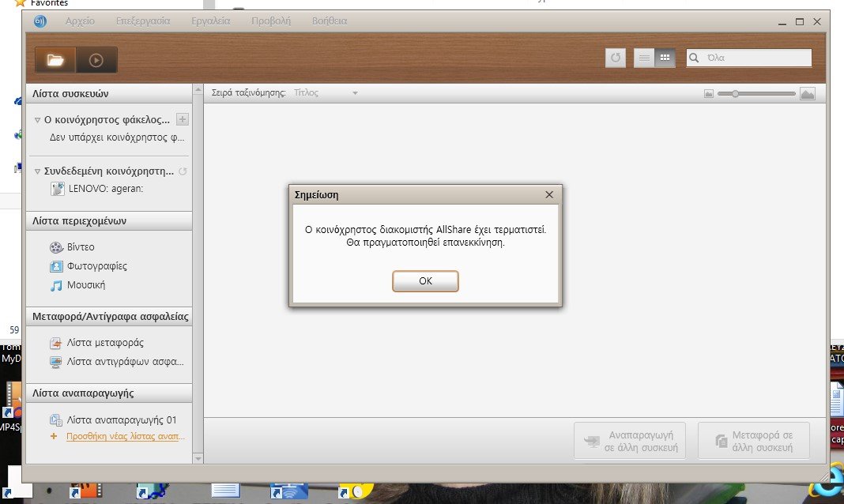Click the large thumbnail size icon
Screen dimensions: 844x504
[x=808, y=93]
